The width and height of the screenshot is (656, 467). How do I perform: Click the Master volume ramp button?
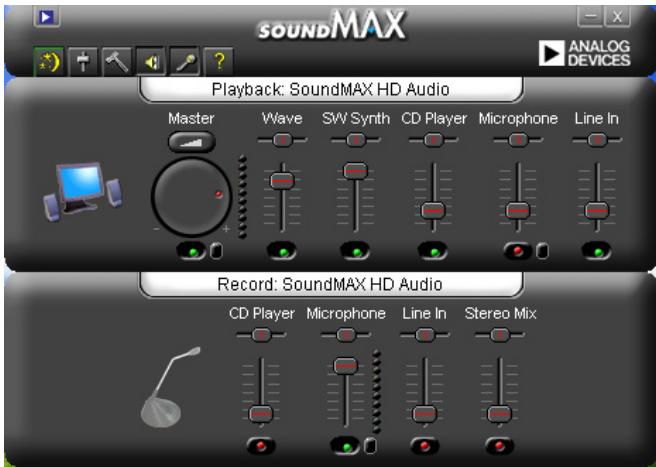click(192, 142)
